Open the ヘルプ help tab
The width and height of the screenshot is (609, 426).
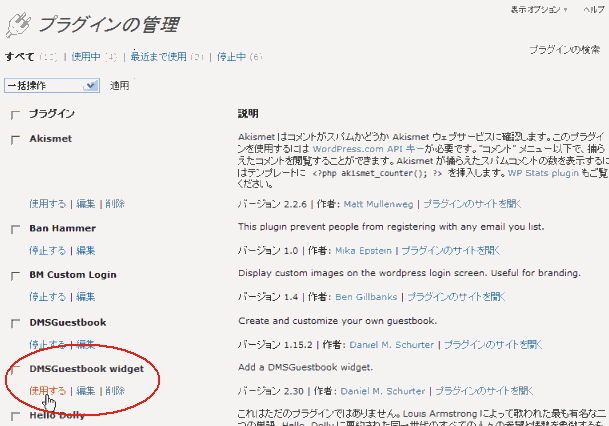tap(594, 10)
